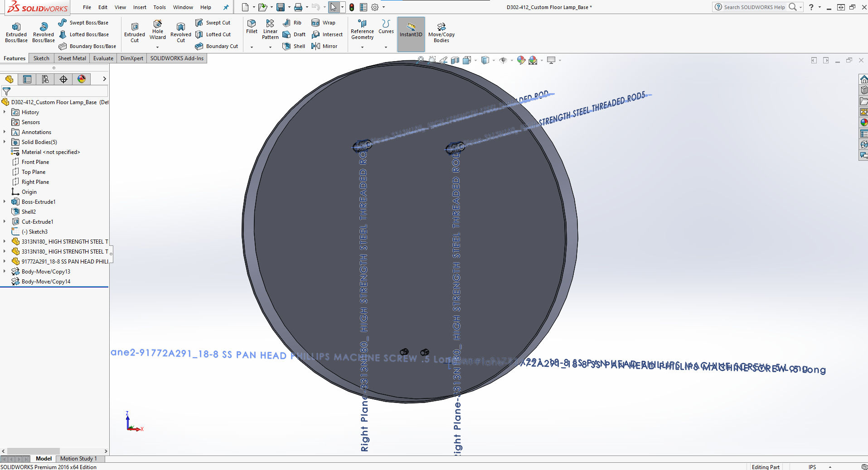The image size is (868, 470).
Task: Select the Swept Cut tool
Action: click(x=213, y=23)
